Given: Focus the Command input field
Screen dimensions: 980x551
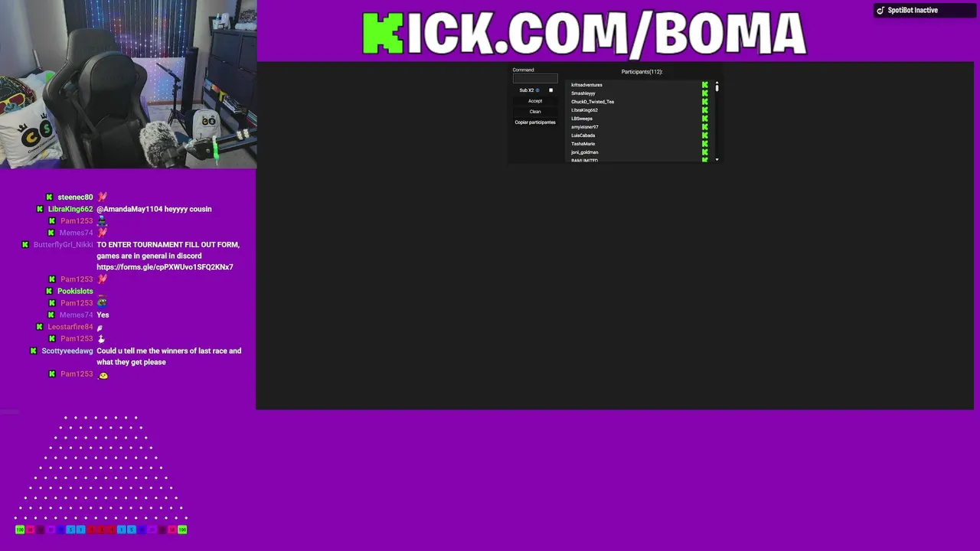Looking at the screenshot, I should 535,79.
